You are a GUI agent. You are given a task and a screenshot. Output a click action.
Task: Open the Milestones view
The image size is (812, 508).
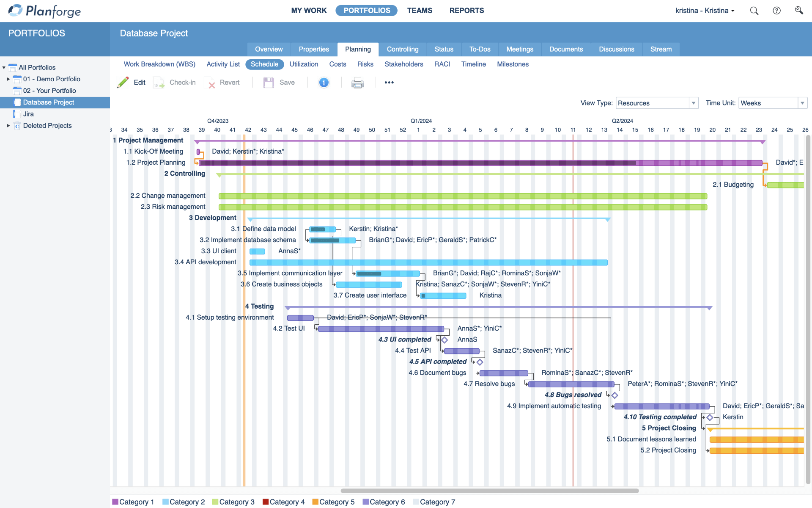click(513, 64)
